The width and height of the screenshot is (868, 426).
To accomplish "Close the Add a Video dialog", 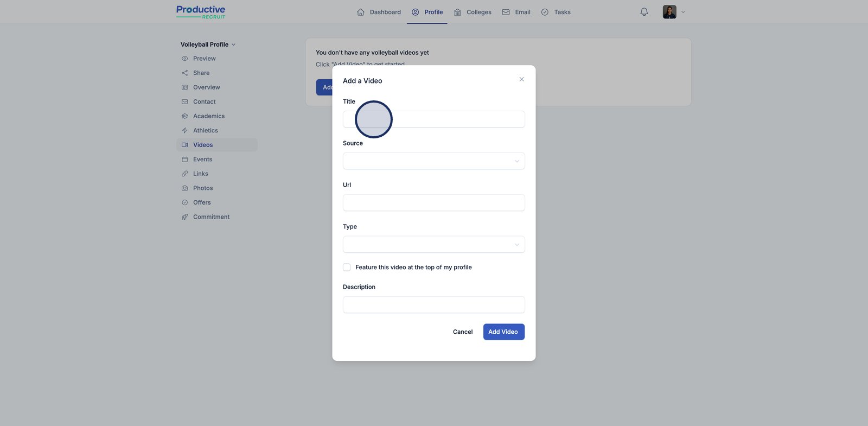I will [521, 79].
